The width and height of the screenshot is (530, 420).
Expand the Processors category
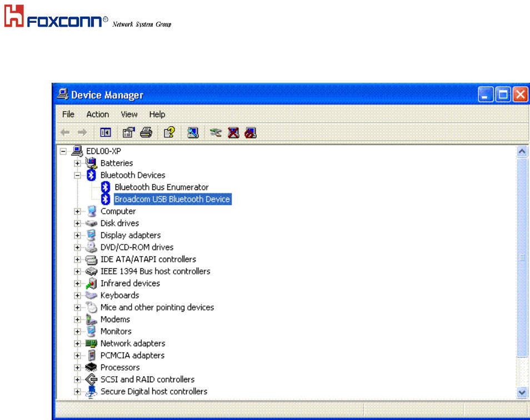point(77,368)
